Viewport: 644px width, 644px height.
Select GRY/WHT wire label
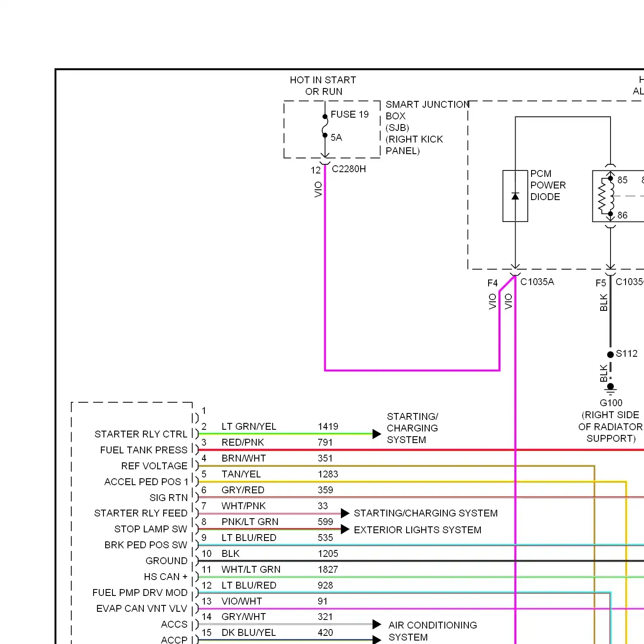pos(243,617)
